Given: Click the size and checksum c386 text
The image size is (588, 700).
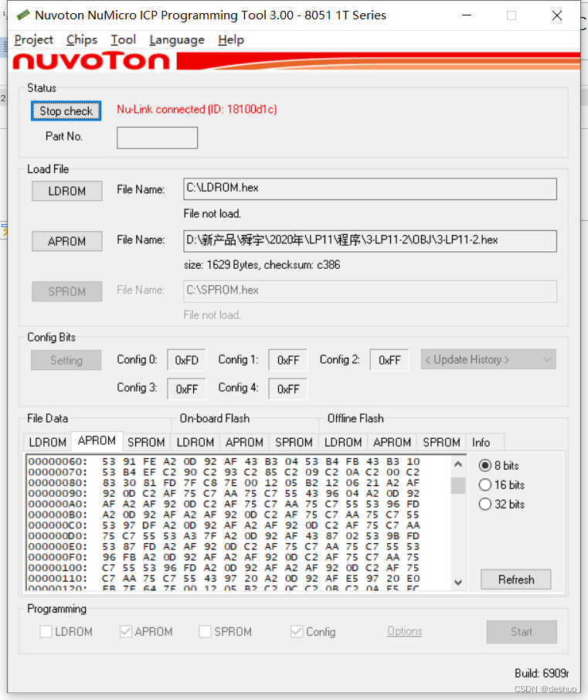Looking at the screenshot, I should point(262,265).
